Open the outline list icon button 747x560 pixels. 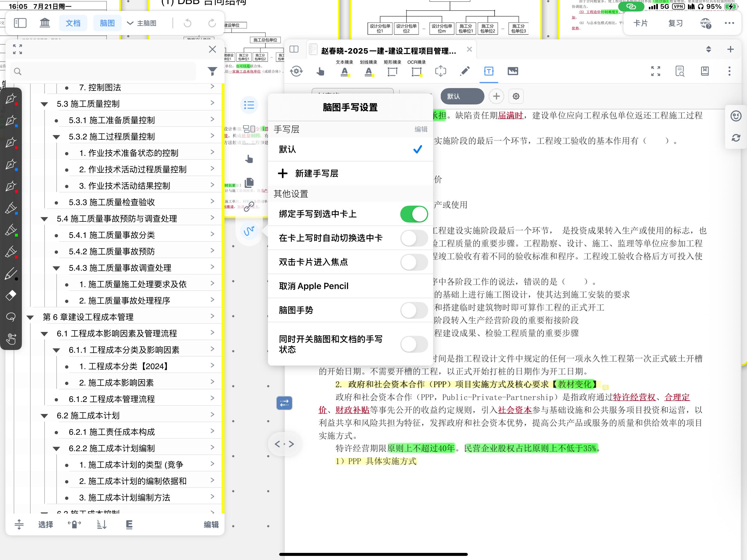pos(249,105)
